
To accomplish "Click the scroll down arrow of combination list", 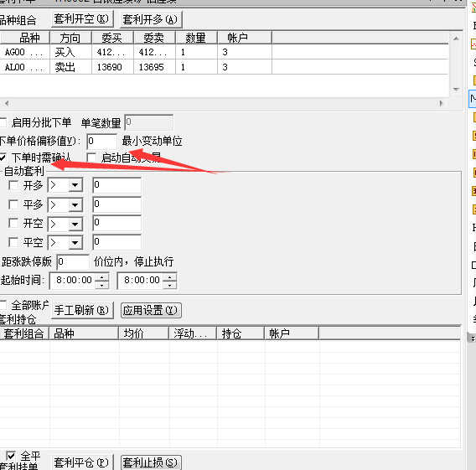I will 456,90.
